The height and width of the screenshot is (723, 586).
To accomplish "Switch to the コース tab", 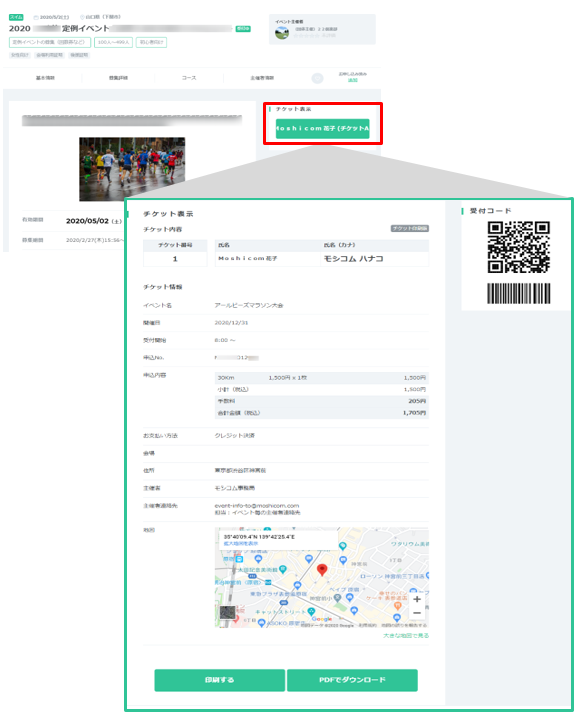I will 189,78.
